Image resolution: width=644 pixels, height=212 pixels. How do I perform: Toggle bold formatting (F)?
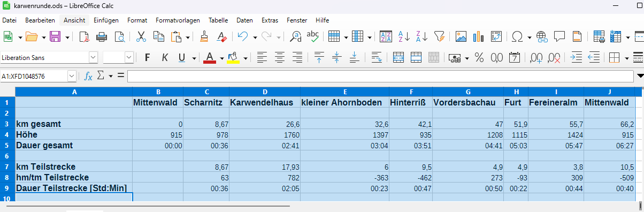[x=148, y=57]
